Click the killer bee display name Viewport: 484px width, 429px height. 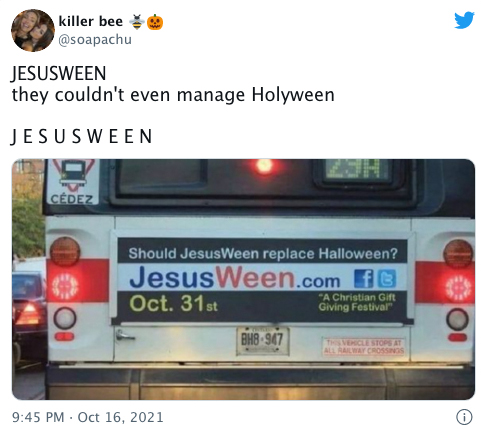click(91, 21)
